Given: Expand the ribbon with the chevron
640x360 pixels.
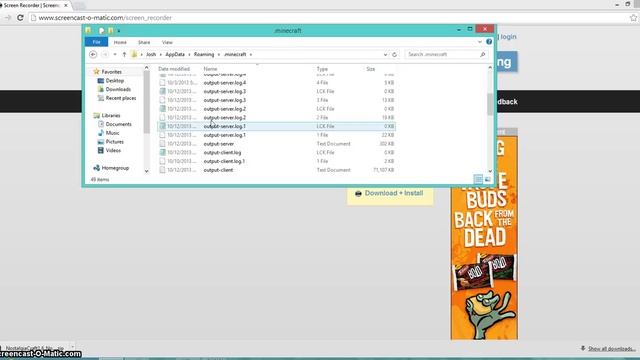Looking at the screenshot, I should (480, 42).
